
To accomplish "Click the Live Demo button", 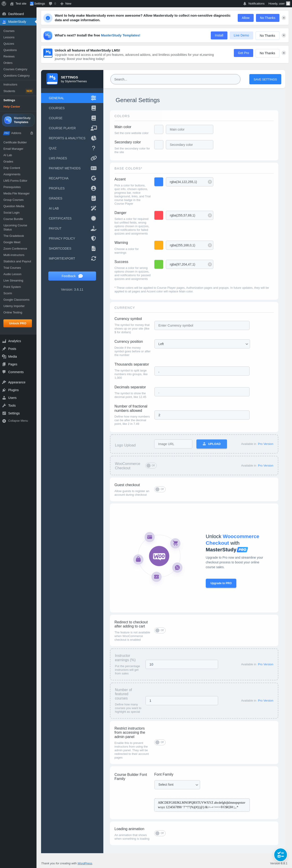I will point(241,35).
